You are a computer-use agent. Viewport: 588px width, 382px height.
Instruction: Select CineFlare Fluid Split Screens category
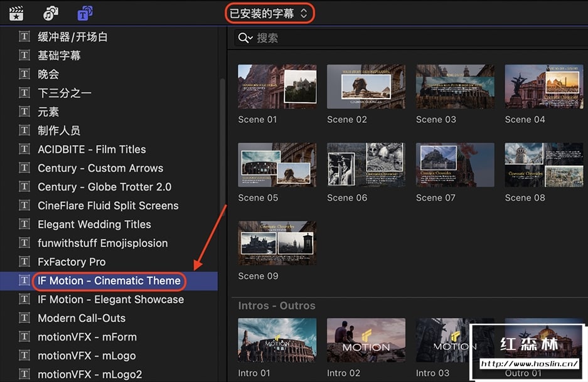coord(109,206)
